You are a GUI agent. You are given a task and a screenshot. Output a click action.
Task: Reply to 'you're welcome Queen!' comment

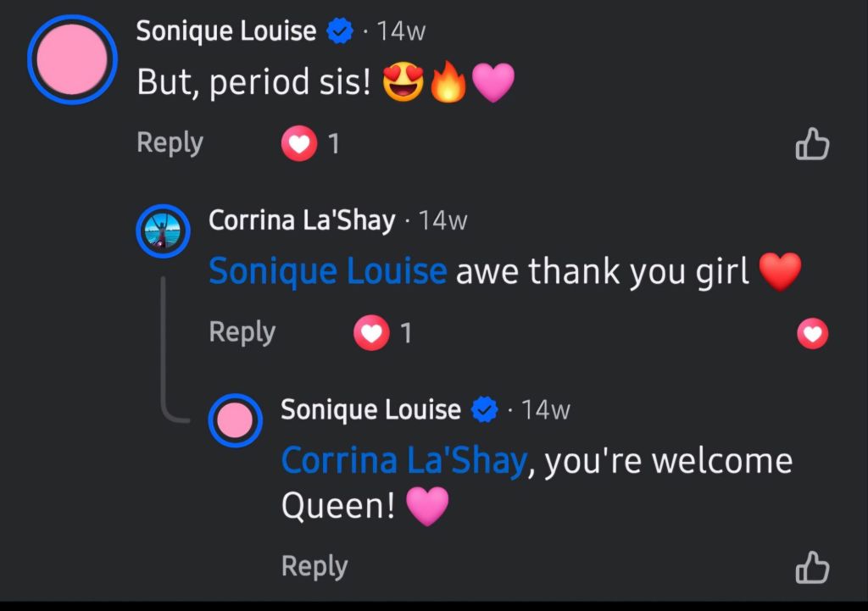[314, 566]
